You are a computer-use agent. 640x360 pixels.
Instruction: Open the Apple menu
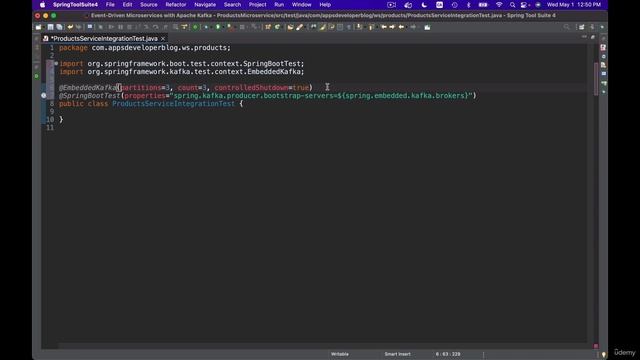[42, 5]
